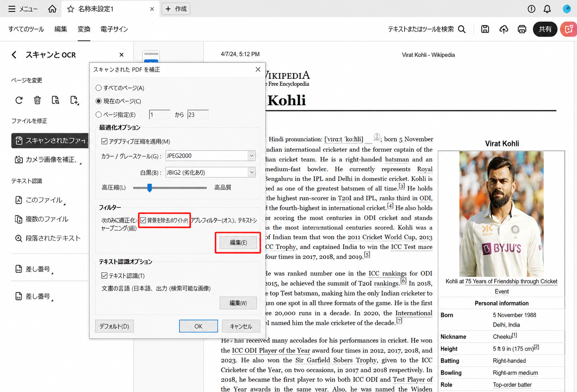This screenshot has height=392, width=577.
Task: Click the insert page icon
Action: [74, 100]
